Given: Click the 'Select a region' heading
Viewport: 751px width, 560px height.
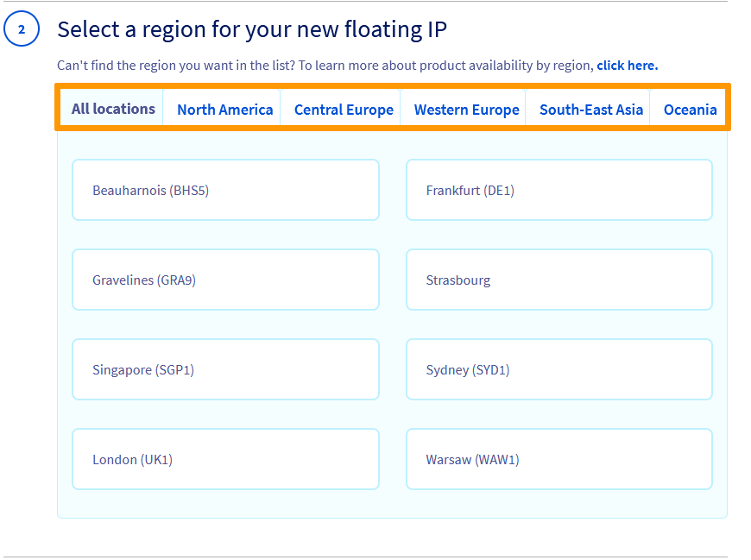Looking at the screenshot, I should [x=251, y=28].
